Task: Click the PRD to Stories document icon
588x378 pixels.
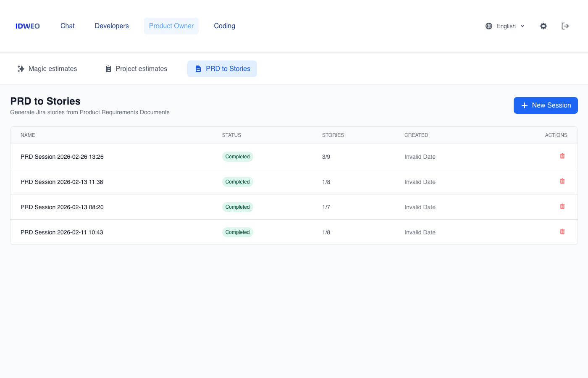Action: [198, 68]
